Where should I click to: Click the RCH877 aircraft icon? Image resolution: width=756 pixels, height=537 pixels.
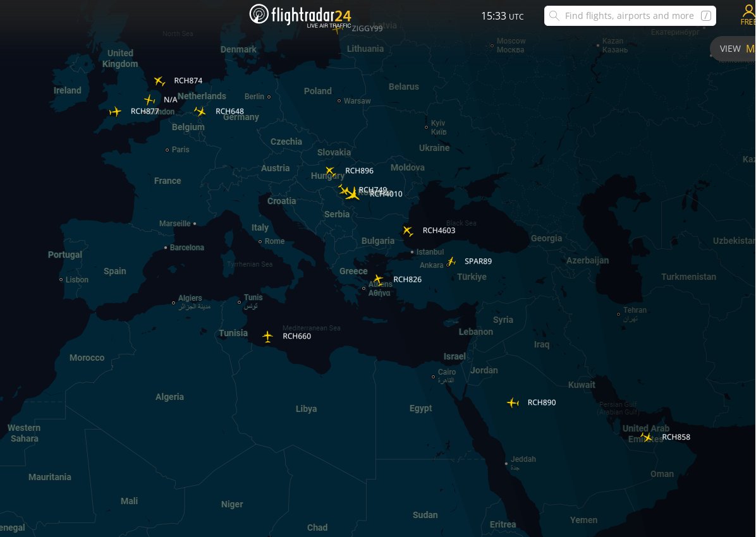pyautogui.click(x=115, y=112)
